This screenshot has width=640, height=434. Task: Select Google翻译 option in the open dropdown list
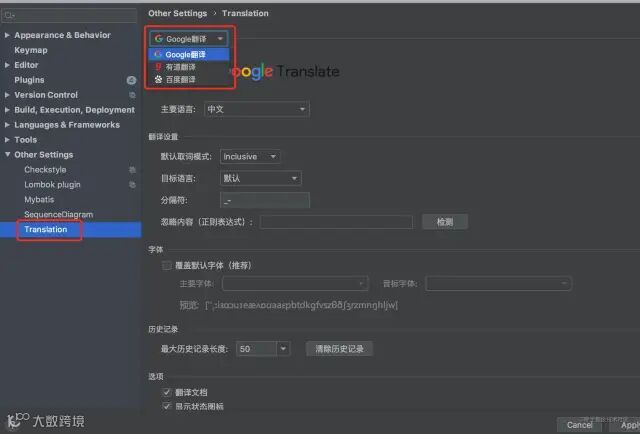(189, 54)
